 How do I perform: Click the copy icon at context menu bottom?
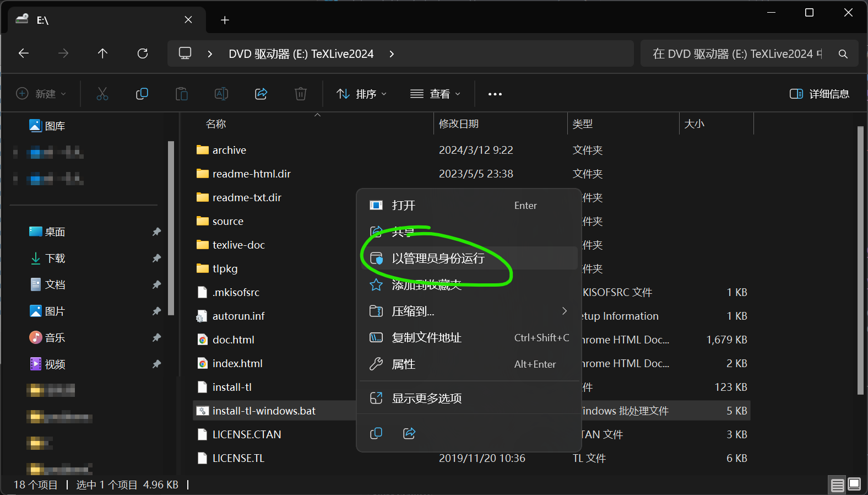pyautogui.click(x=376, y=433)
